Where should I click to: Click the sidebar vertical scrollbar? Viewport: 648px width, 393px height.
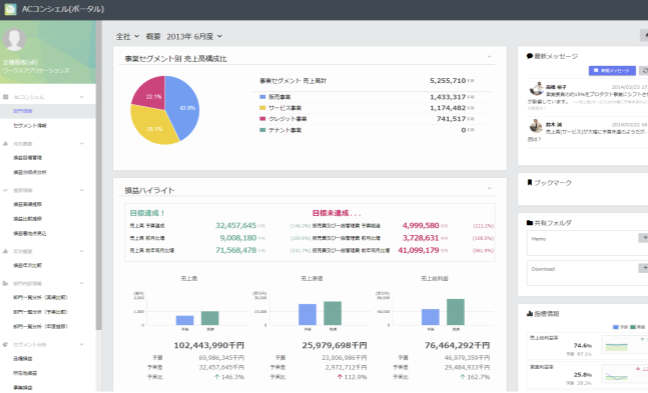98,176
